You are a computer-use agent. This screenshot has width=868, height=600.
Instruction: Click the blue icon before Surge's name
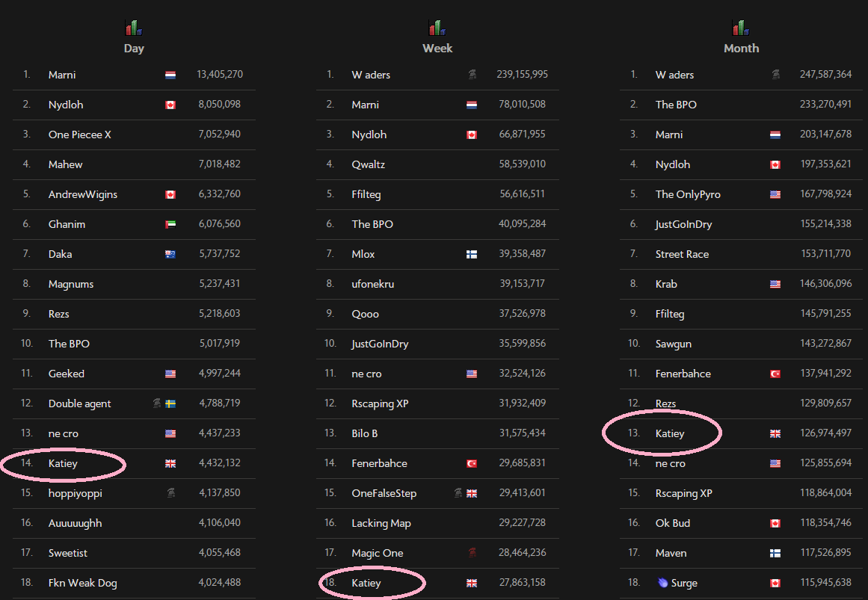pyautogui.click(x=662, y=582)
